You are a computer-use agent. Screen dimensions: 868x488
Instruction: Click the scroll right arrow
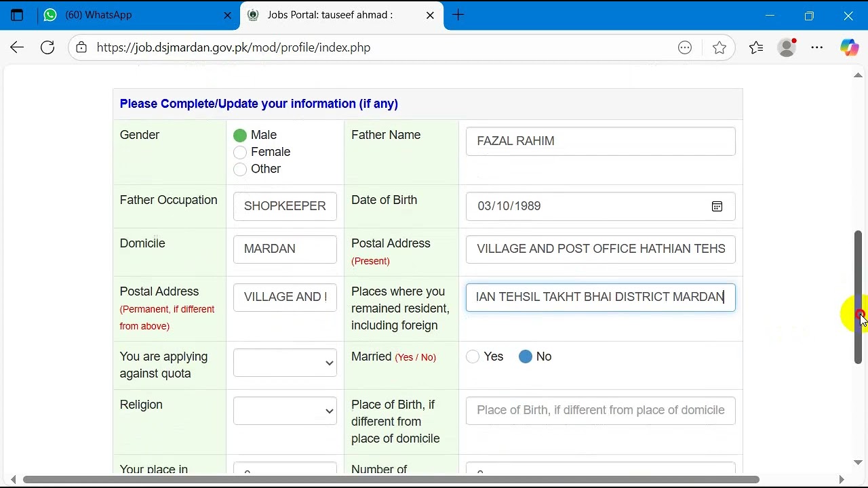pyautogui.click(x=842, y=480)
